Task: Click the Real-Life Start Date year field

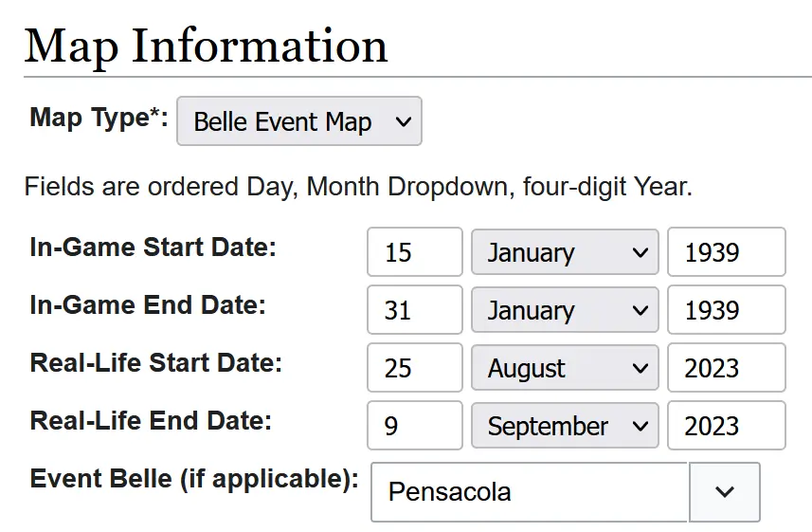Action: [x=726, y=368]
